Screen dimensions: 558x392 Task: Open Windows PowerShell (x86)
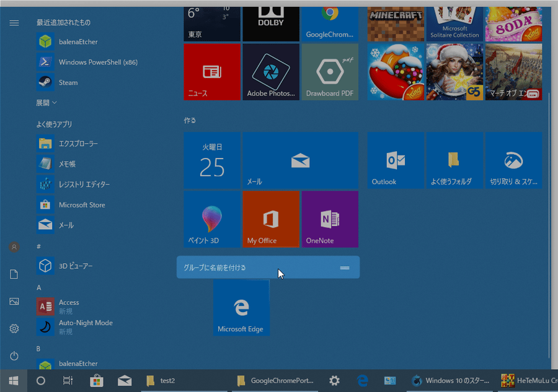tap(87, 62)
